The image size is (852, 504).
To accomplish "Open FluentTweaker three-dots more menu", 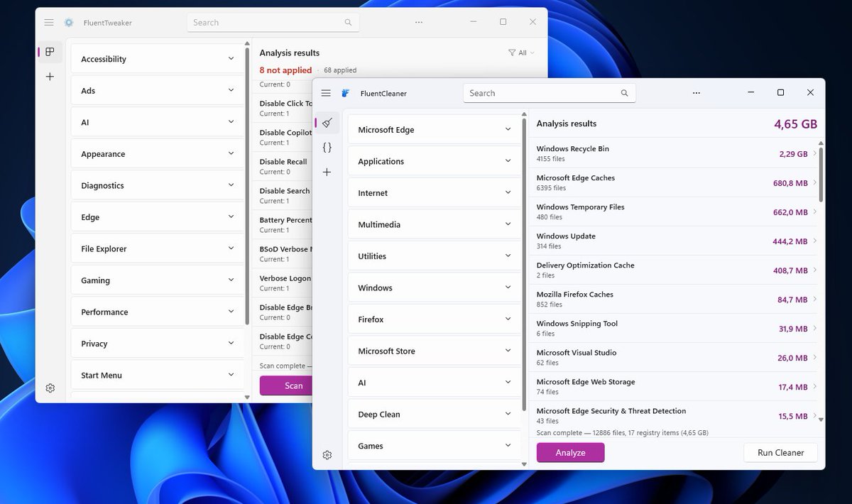I will click(419, 22).
